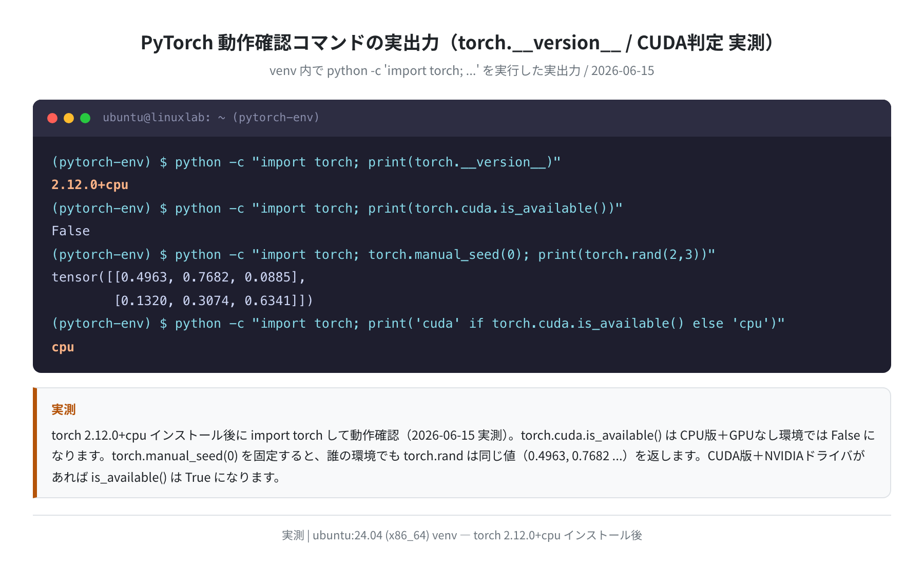Click the footer text ubuntu:24.04 (x86_64) venv
Screen dimensions: 924x564
point(461,535)
